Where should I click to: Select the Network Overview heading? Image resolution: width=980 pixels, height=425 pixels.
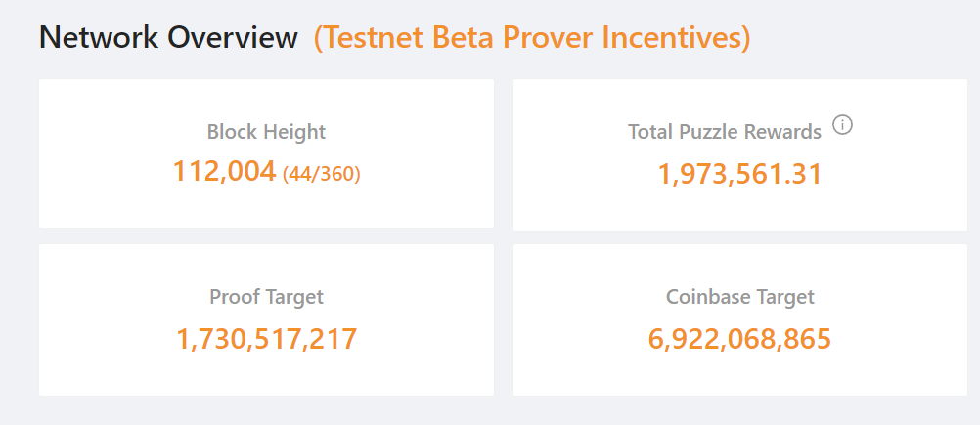(168, 38)
